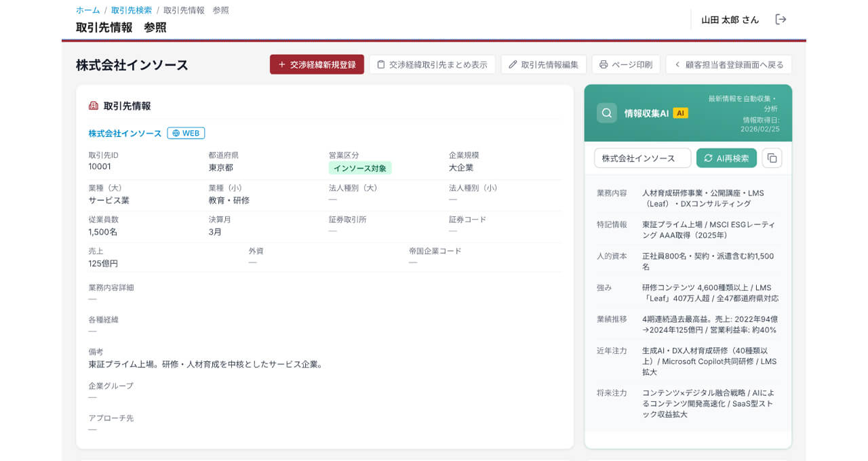Click the 山田 太郎 さん user name
Image resolution: width=868 pixels, height=461 pixels.
729,20
